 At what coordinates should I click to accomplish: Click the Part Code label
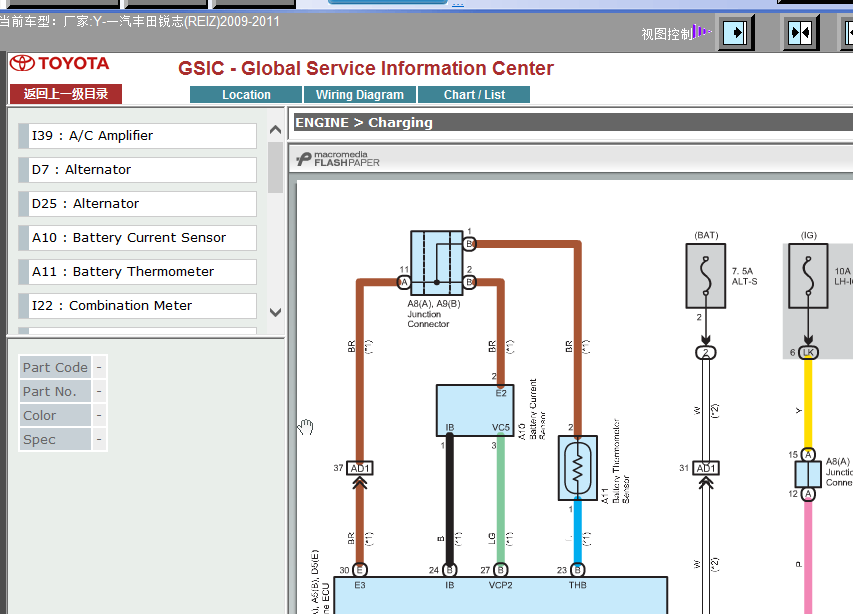[55, 368]
